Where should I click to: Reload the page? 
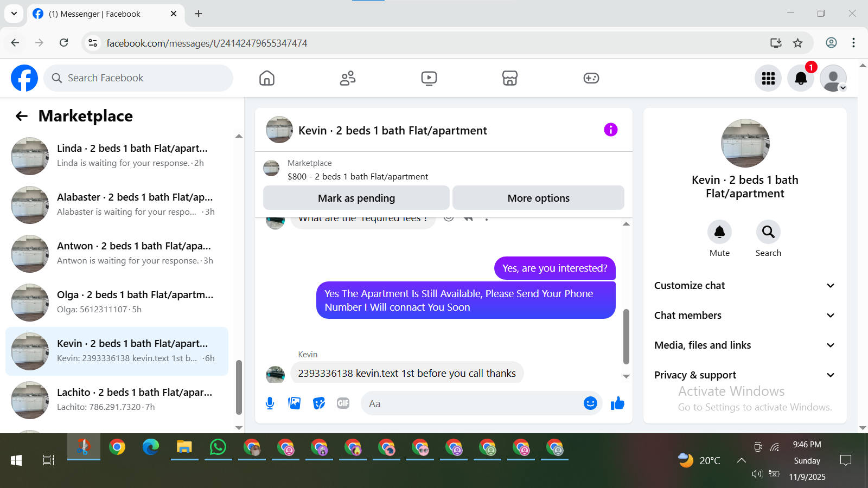point(64,43)
